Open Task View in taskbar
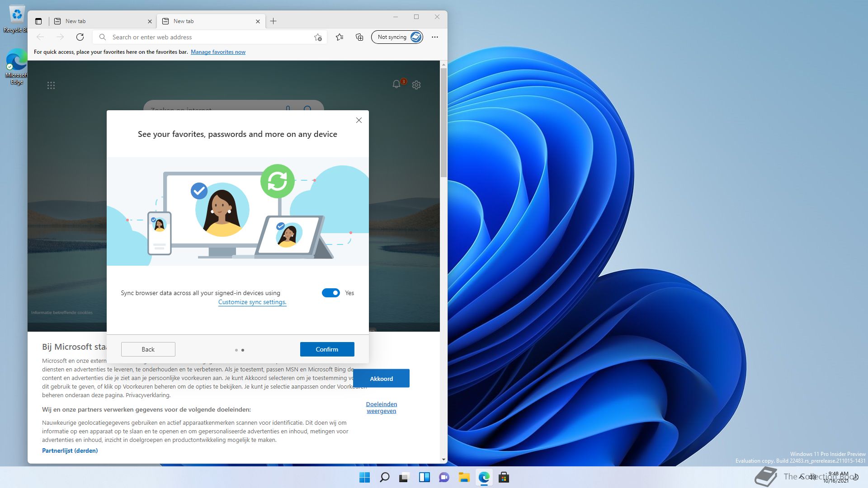 [404, 477]
